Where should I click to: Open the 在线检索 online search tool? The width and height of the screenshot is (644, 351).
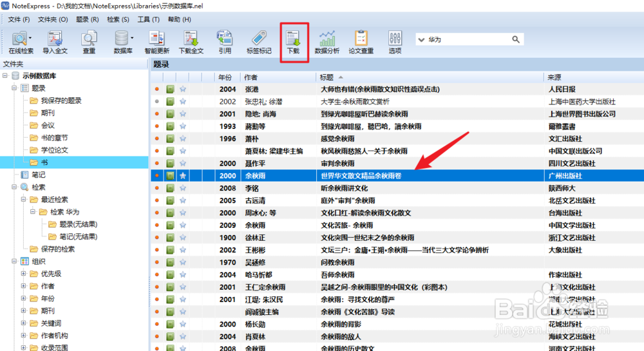tap(21, 43)
